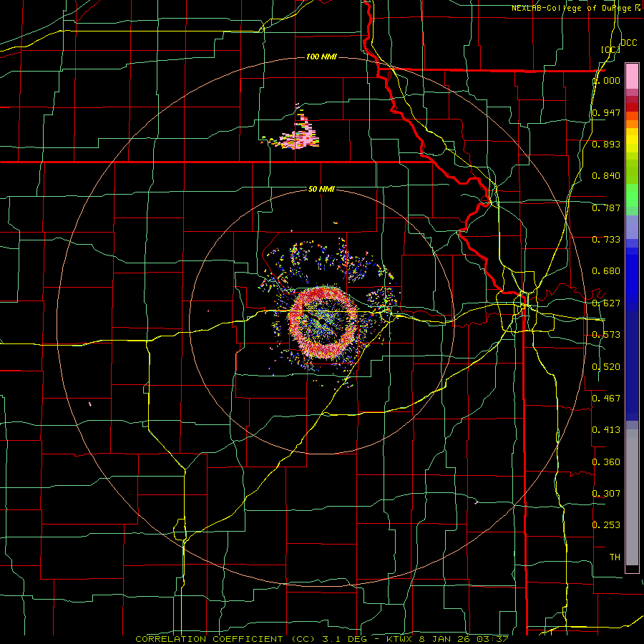Image resolution: width=644 pixels, height=644 pixels.
Task: Click the DCC product label
Action: pos(628,43)
